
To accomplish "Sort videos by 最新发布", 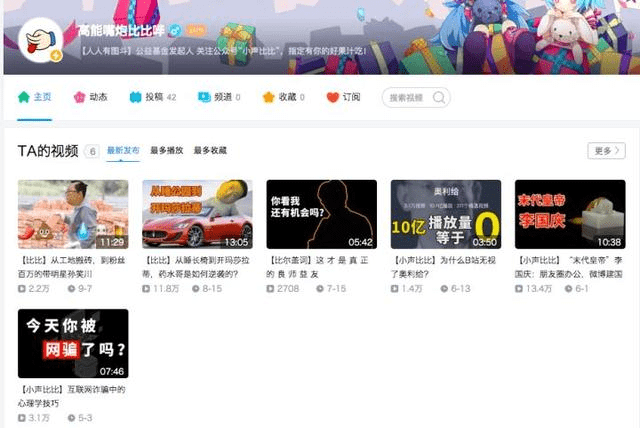I will pos(123,151).
